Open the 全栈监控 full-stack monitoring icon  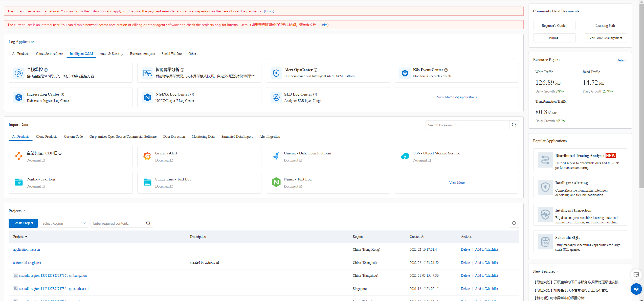19,73
